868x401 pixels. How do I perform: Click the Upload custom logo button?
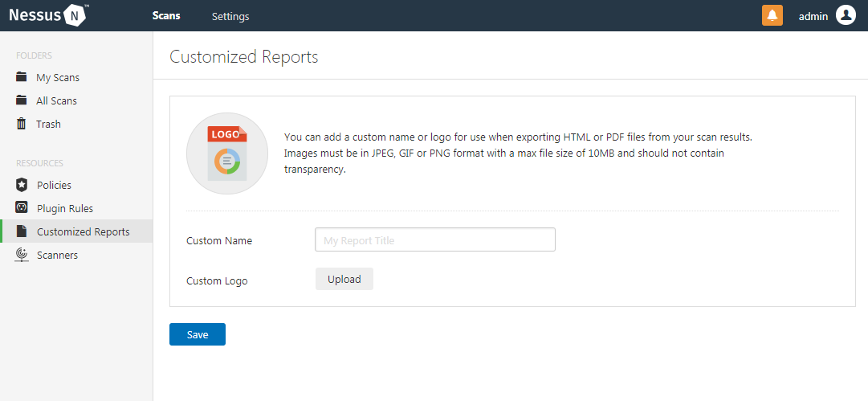pos(344,279)
